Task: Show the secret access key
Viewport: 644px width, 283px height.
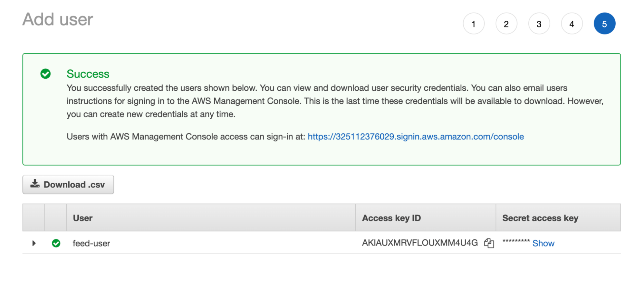Action: tap(543, 243)
